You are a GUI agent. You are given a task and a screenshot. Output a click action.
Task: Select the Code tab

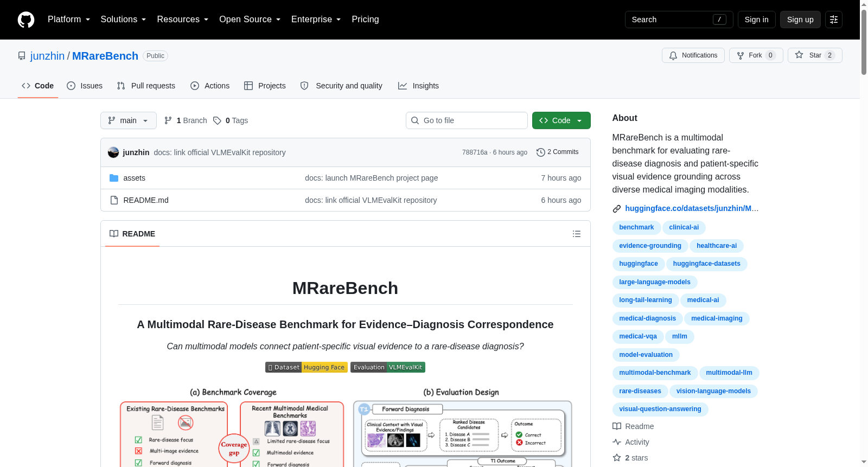[37, 86]
